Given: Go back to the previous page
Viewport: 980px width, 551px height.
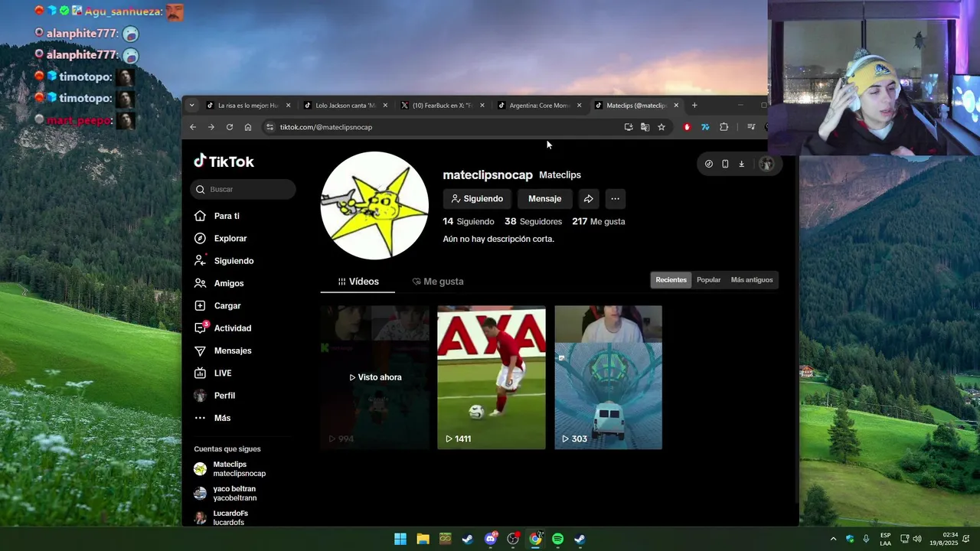Looking at the screenshot, I should (x=193, y=127).
